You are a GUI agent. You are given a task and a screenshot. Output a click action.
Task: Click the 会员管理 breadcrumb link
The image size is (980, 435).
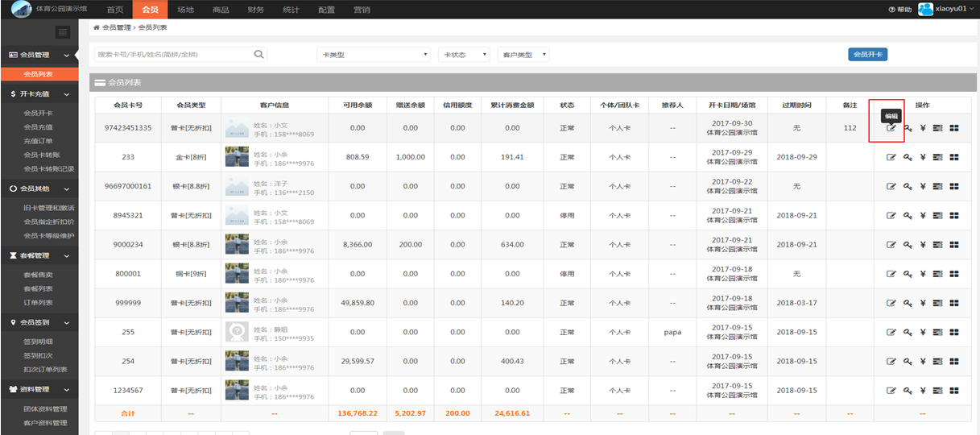[x=117, y=27]
